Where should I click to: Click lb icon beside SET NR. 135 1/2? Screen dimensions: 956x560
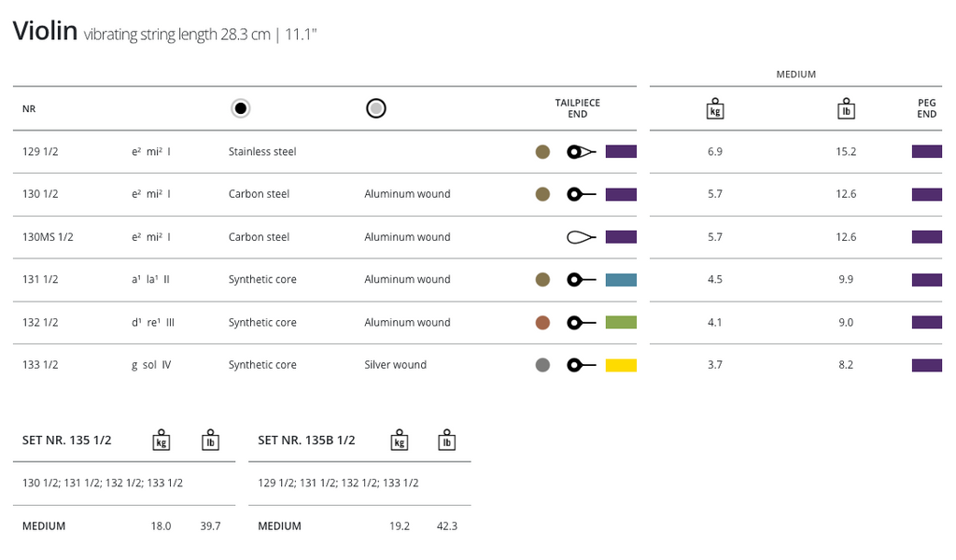[x=210, y=440]
